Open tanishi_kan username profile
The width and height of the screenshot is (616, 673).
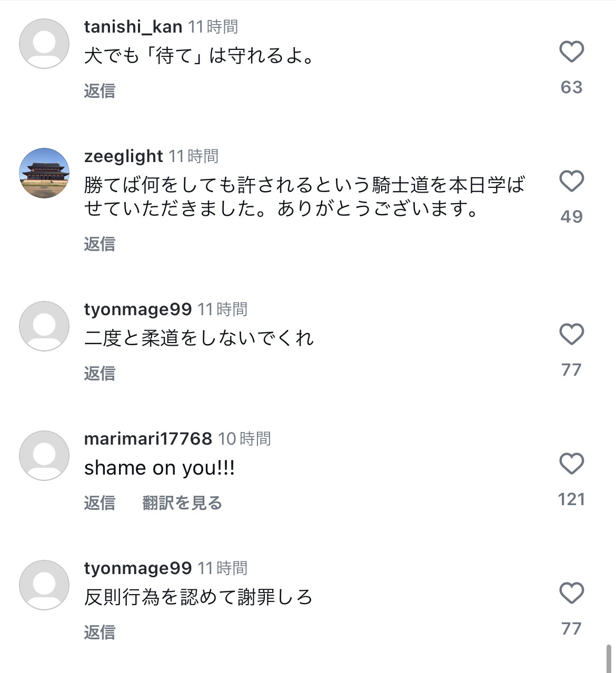pyautogui.click(x=133, y=27)
